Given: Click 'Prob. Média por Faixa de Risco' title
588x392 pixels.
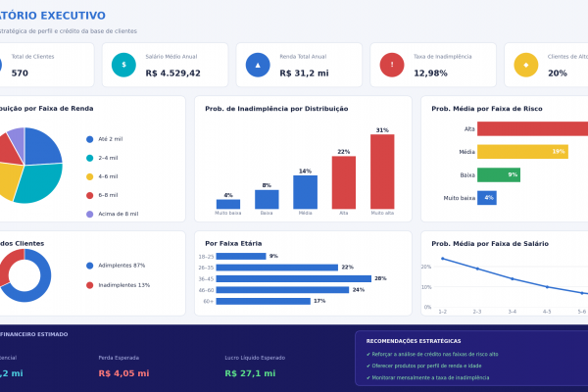Looking at the screenshot, I should [487, 109].
